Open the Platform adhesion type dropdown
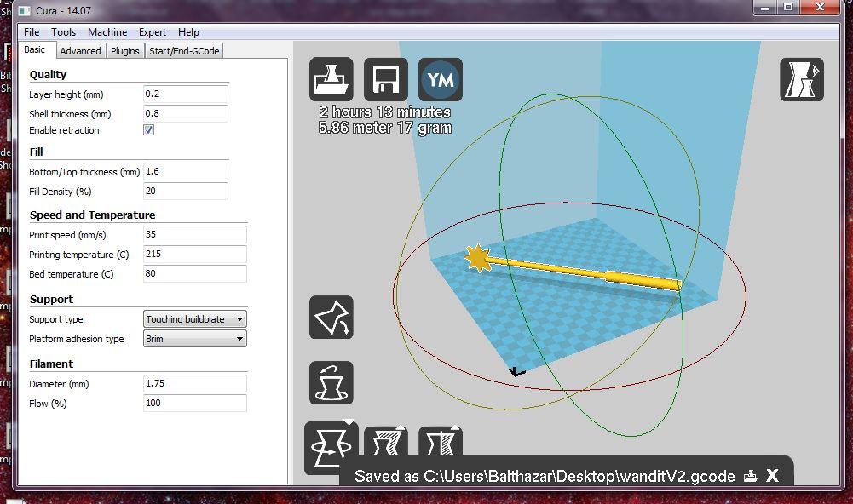The width and height of the screenshot is (853, 504). [195, 339]
